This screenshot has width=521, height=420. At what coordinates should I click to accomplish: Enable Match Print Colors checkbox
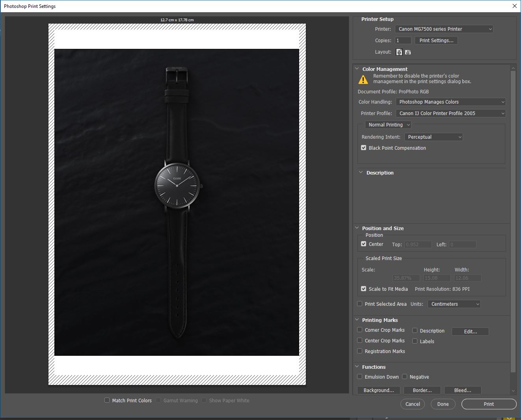coord(107,400)
